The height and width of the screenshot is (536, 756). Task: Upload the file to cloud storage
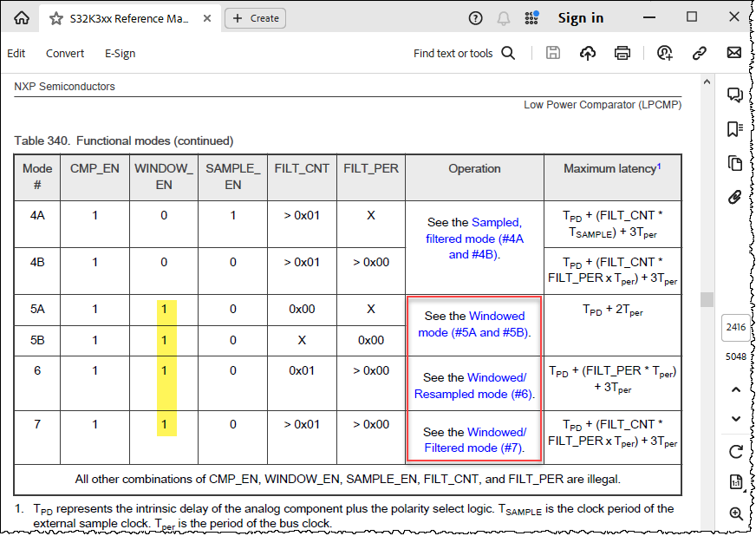click(588, 53)
